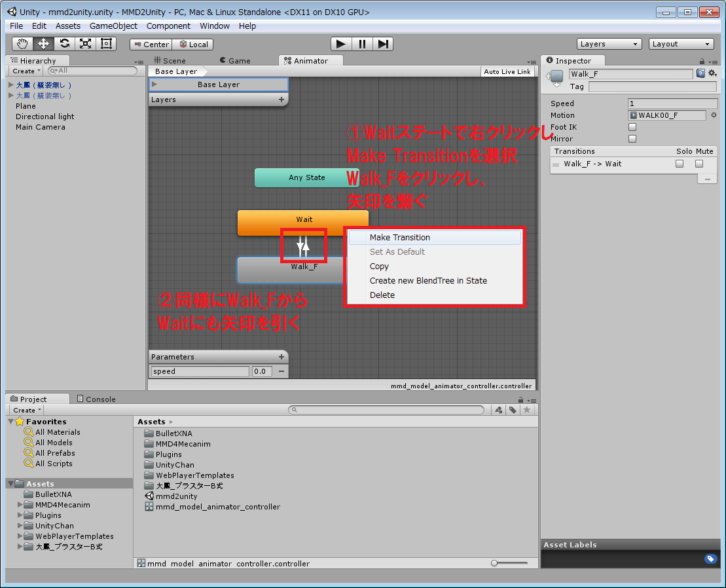Select the Hand tool in toolbar
726x588 pixels.
[x=22, y=44]
